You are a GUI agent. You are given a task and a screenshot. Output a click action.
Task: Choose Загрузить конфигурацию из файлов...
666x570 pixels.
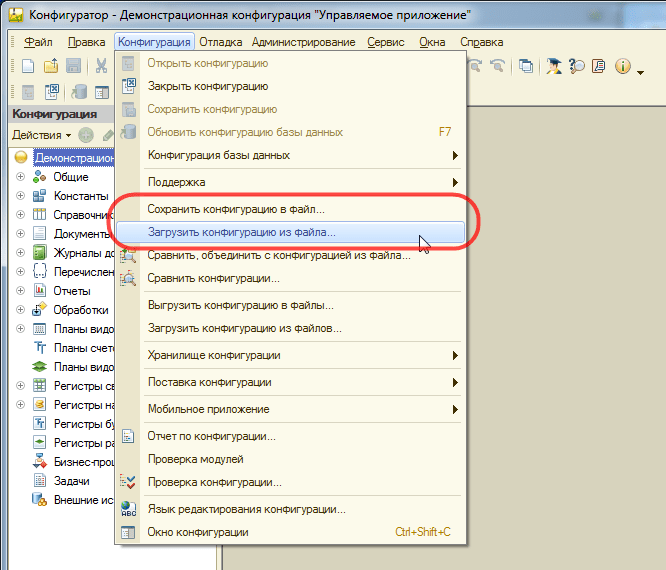[291, 328]
